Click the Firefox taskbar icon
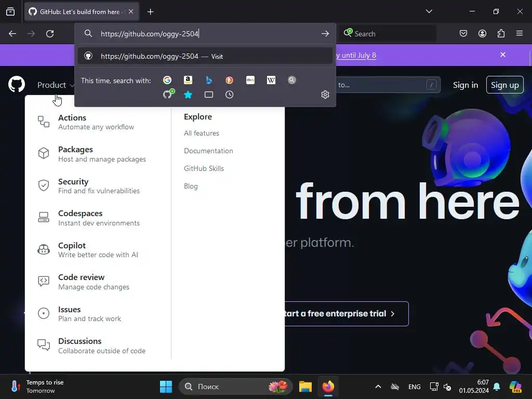The width and height of the screenshot is (532, 399). point(328,387)
